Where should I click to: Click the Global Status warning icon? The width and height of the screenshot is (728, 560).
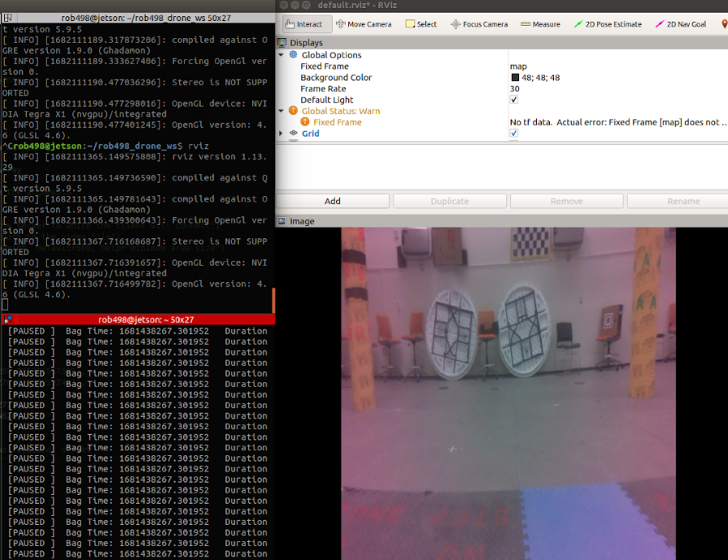(294, 111)
